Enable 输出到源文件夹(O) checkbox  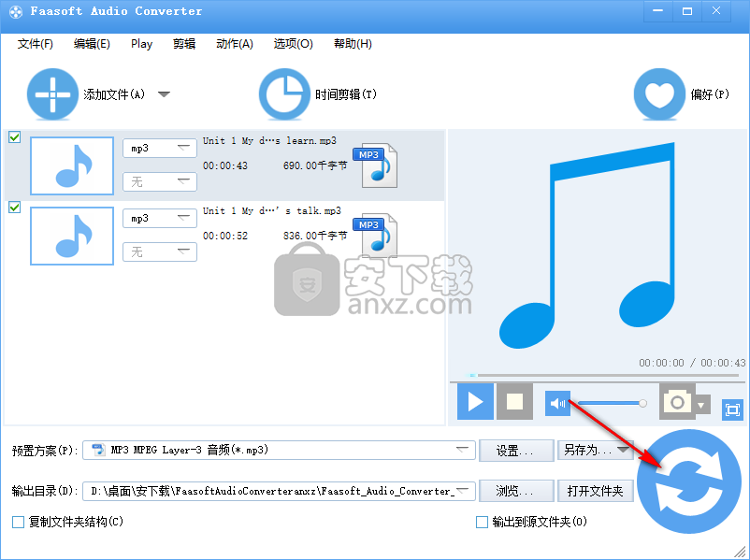483,522
